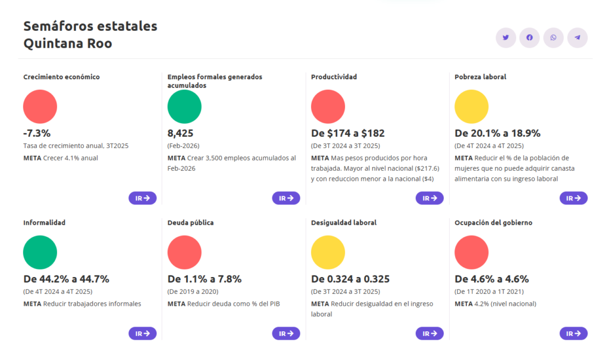Viewport: 609px width, 364px height.
Task: Click red indicator for Crecimiento económico
Action: 40,106
